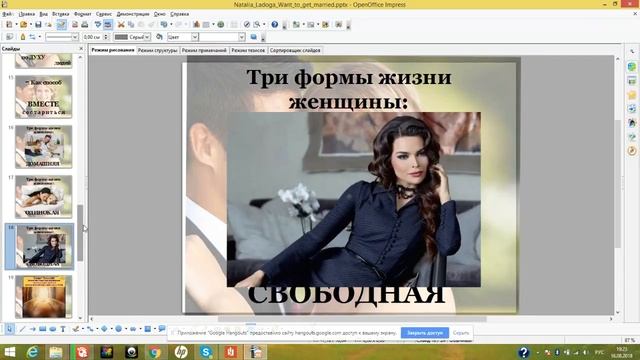Viewport: 640px width, 360px height.
Task: Open the Сервис menu
Action: click(104, 14)
